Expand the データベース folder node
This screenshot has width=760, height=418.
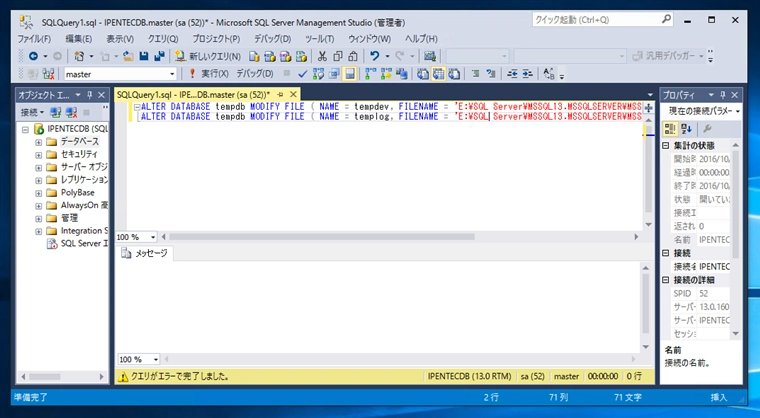tap(38, 142)
